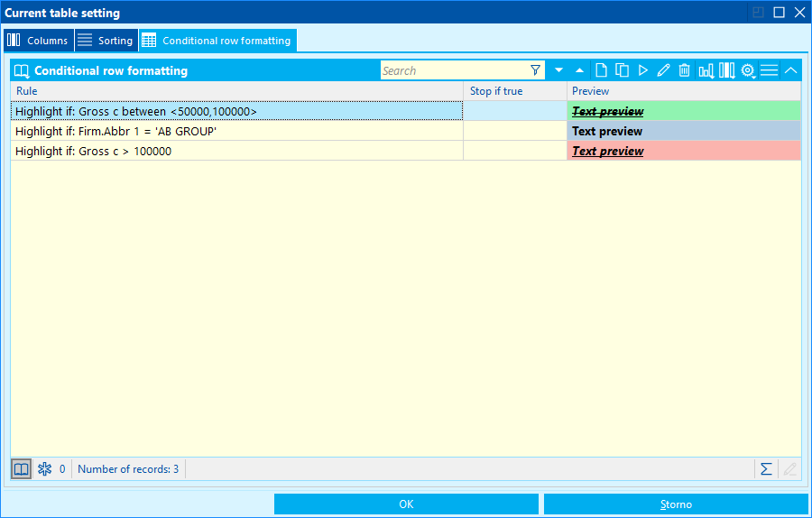Open the gear settings dropdown
The width and height of the screenshot is (812, 518).
[x=748, y=70]
